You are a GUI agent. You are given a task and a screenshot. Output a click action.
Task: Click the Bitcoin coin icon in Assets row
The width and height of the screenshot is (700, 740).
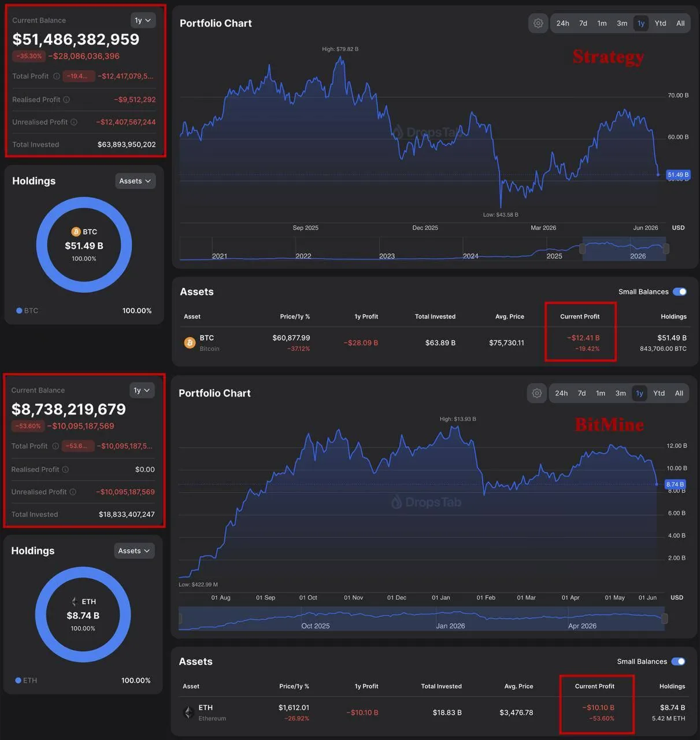click(x=190, y=343)
